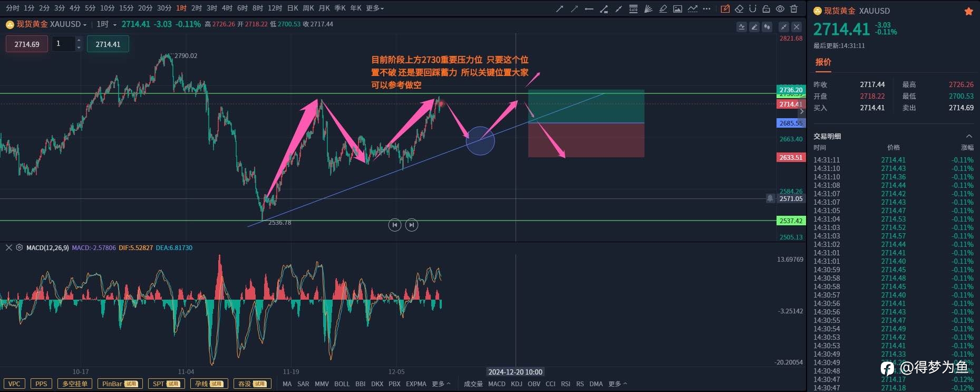Viewport: 980px width, 392px height.
Task: Click the trash icon to delete drawings
Action: tap(794, 8)
